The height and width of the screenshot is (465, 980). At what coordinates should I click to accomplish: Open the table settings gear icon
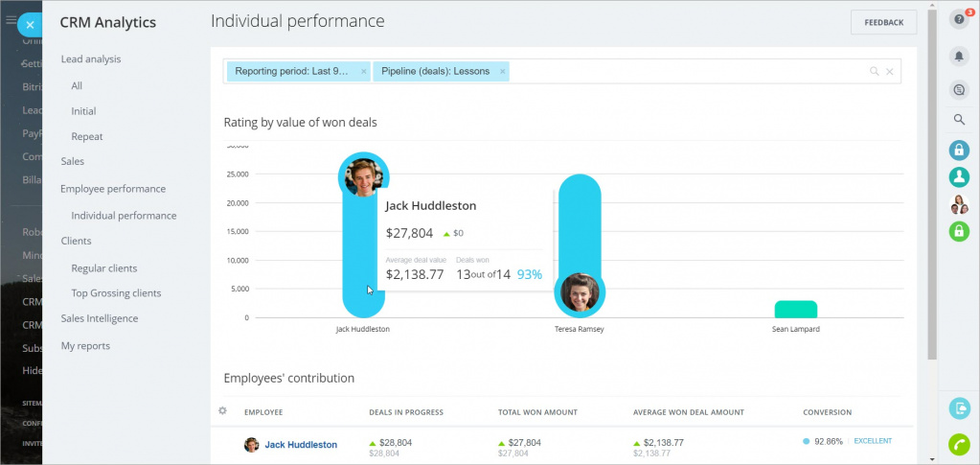coord(223,411)
